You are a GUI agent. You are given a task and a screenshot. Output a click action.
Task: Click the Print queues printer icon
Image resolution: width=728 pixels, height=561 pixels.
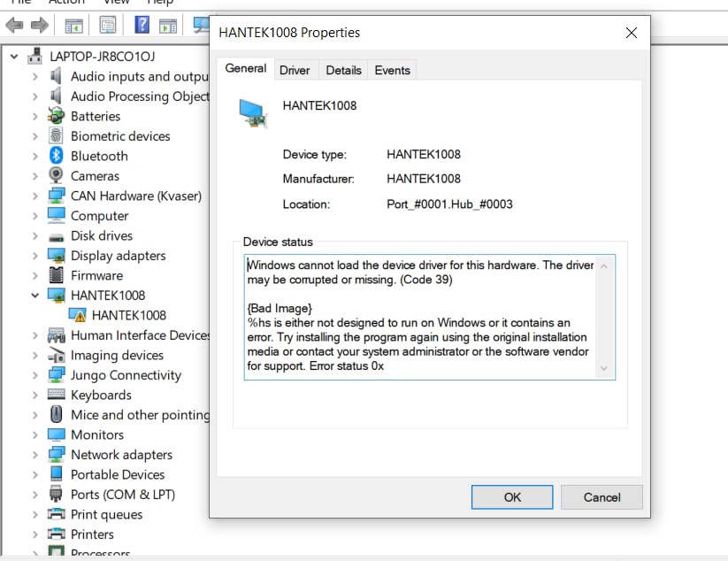click(57, 513)
